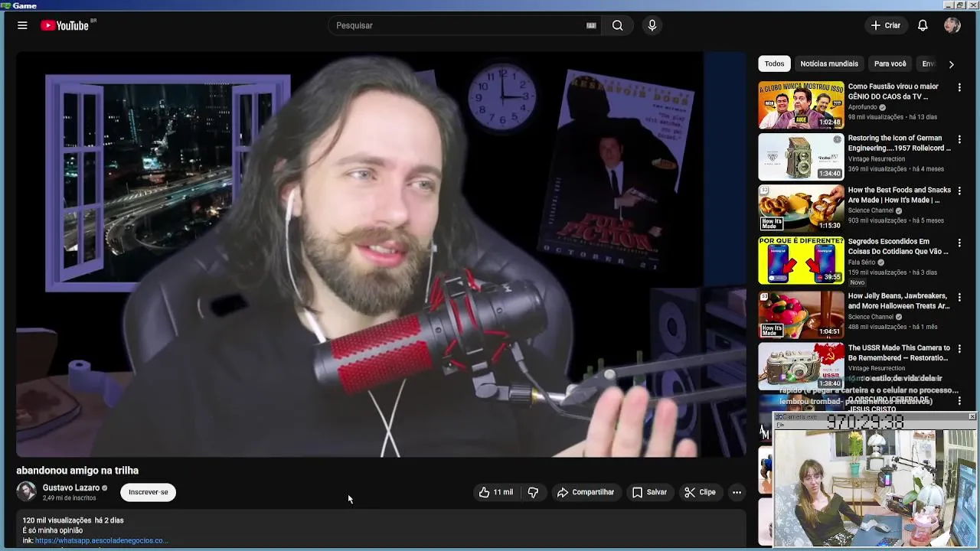Open the account avatar menu
Screen dimensions: 980x551
(952, 25)
